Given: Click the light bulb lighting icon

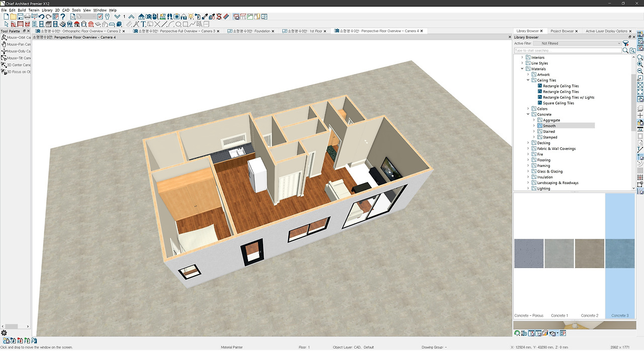Looking at the screenshot, I should coord(191,17).
